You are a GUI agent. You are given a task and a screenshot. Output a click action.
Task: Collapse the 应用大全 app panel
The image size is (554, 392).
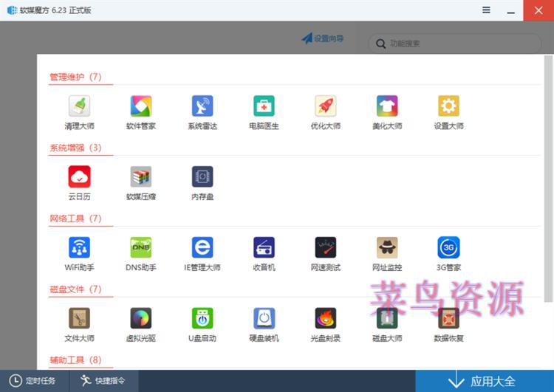pyautogui.click(x=485, y=381)
